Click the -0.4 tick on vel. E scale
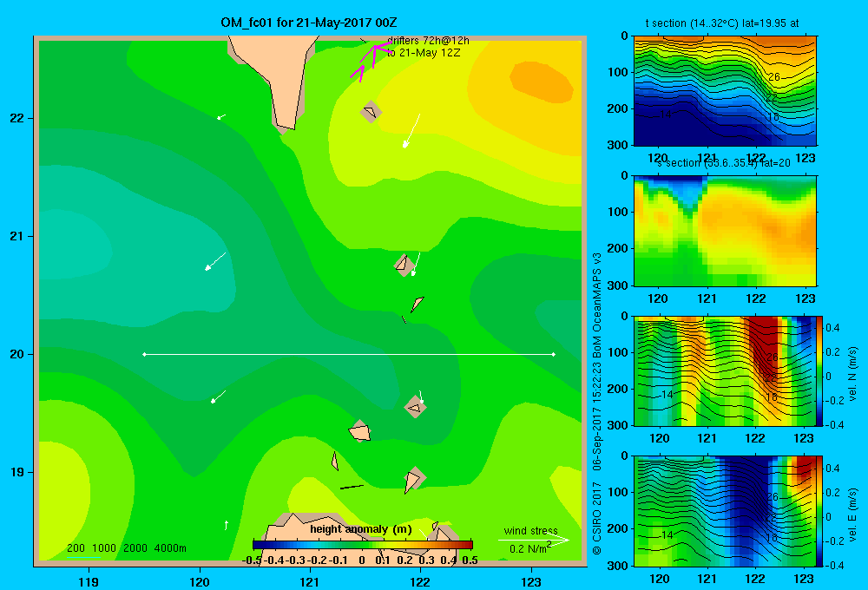Image resolution: width=868 pixels, height=590 pixels. [835, 565]
